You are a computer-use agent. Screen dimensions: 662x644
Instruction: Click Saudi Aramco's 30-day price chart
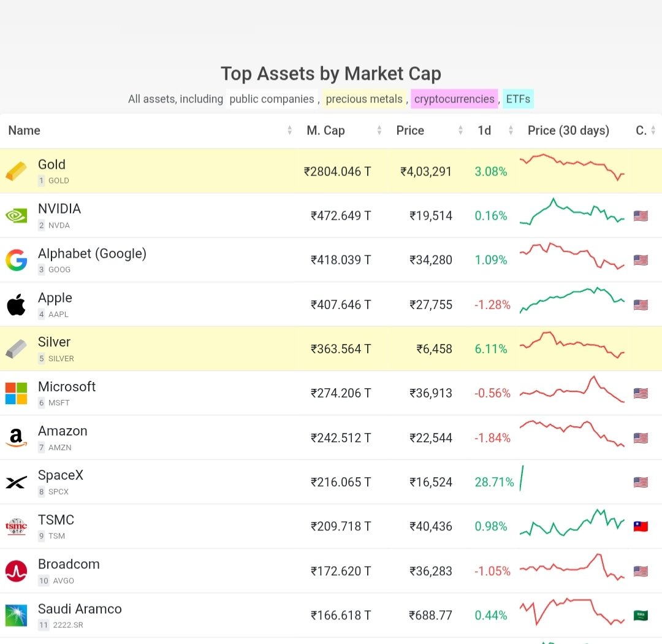click(x=572, y=611)
